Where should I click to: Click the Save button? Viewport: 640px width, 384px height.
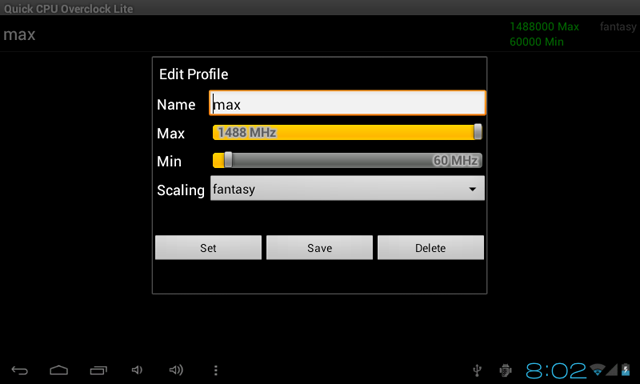[x=320, y=247]
